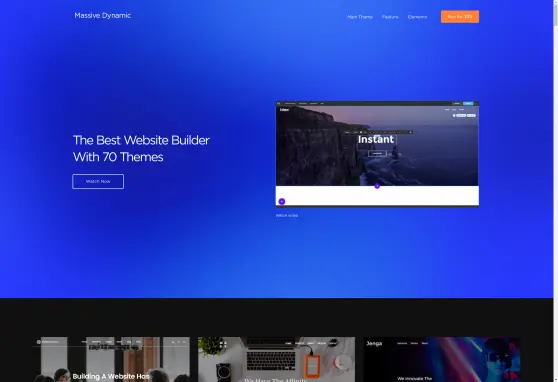Viewport: 558px width, 382px height.
Task: Open the Elements menu item
Action: pos(417,17)
